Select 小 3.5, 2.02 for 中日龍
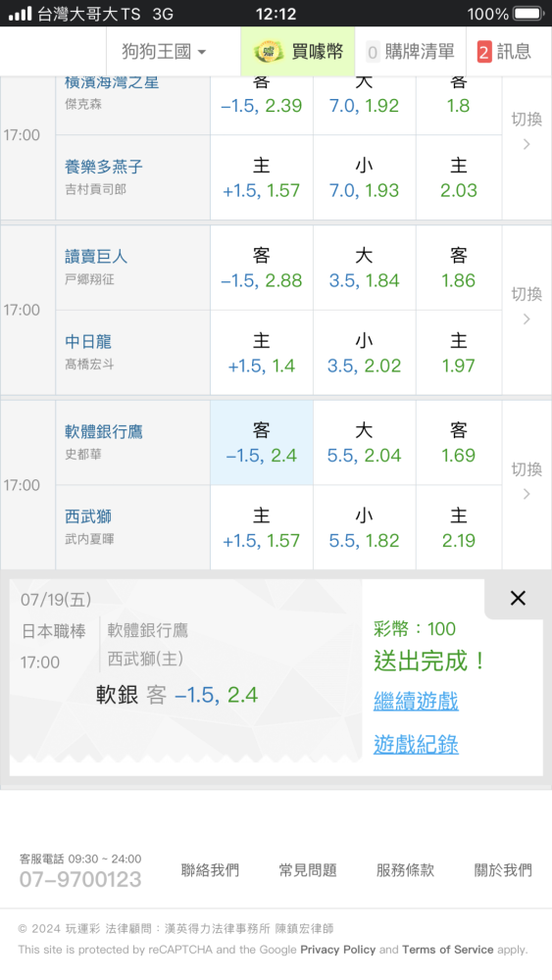This screenshot has height=980, width=552. coord(365,353)
